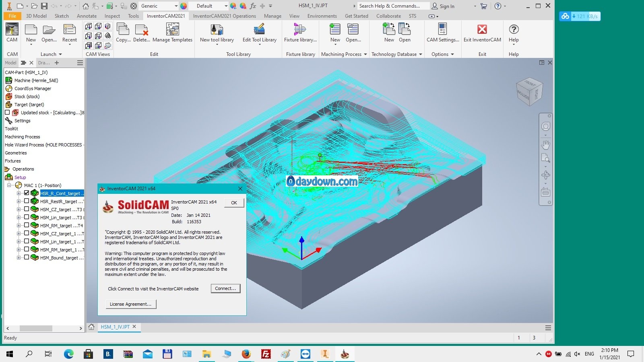Click Home view icon beside document tab
Image resolution: width=644 pixels, height=362 pixels.
[x=91, y=327]
